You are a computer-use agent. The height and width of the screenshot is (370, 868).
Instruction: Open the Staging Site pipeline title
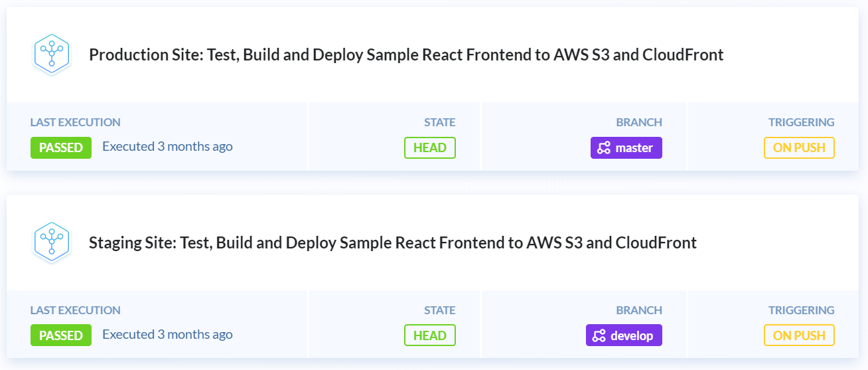pos(393,242)
